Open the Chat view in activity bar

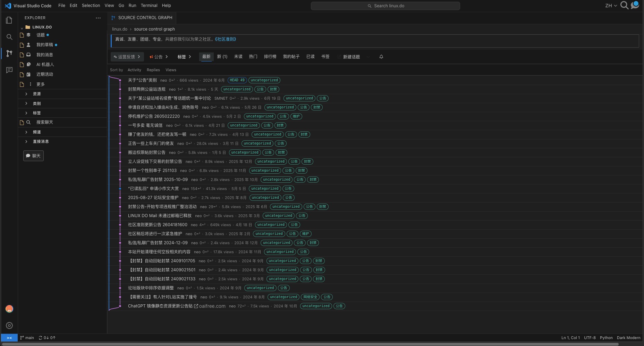tap(9, 70)
